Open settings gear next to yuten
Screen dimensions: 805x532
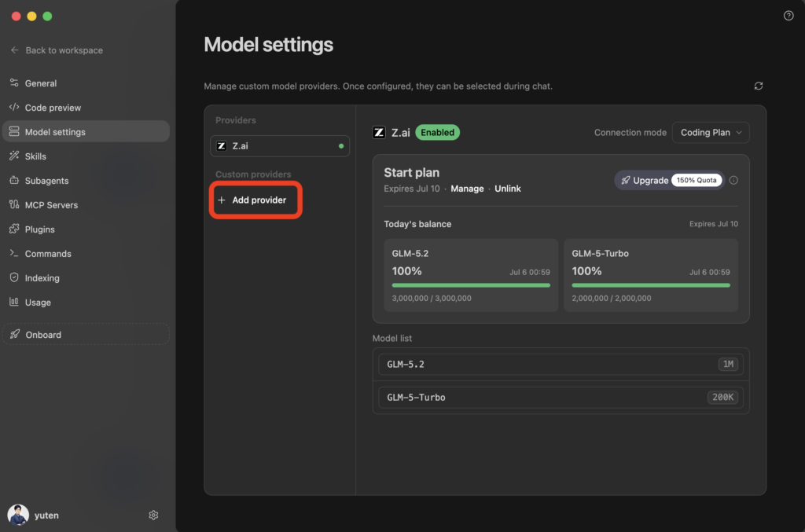pos(153,515)
